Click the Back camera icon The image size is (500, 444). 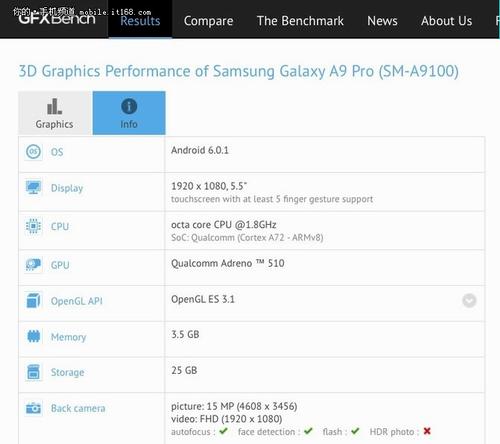[x=33, y=408]
